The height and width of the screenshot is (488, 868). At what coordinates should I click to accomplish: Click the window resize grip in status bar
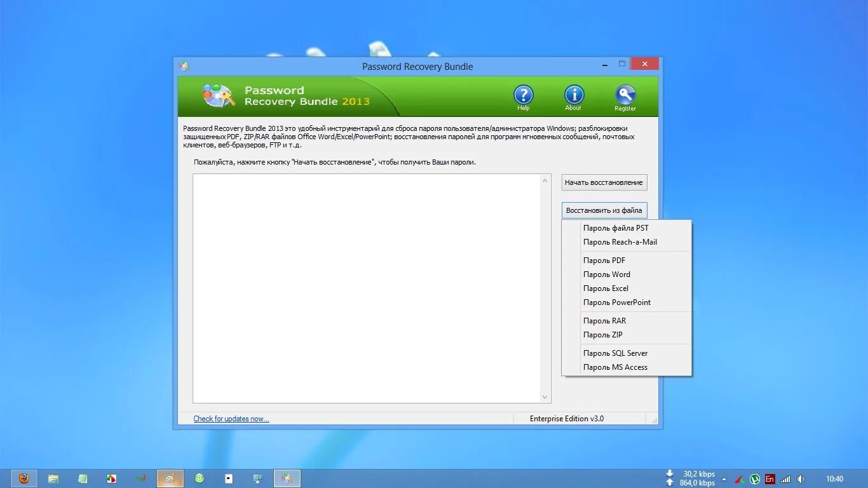pyautogui.click(x=654, y=420)
